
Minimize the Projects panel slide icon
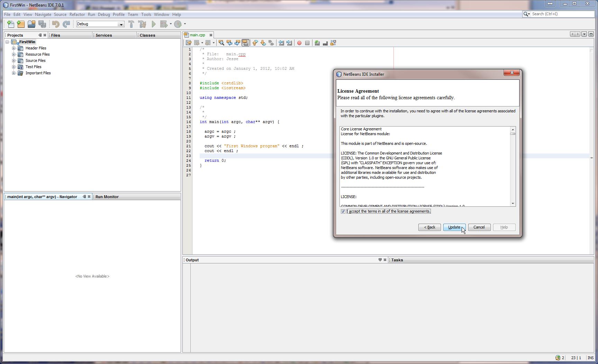click(40, 35)
